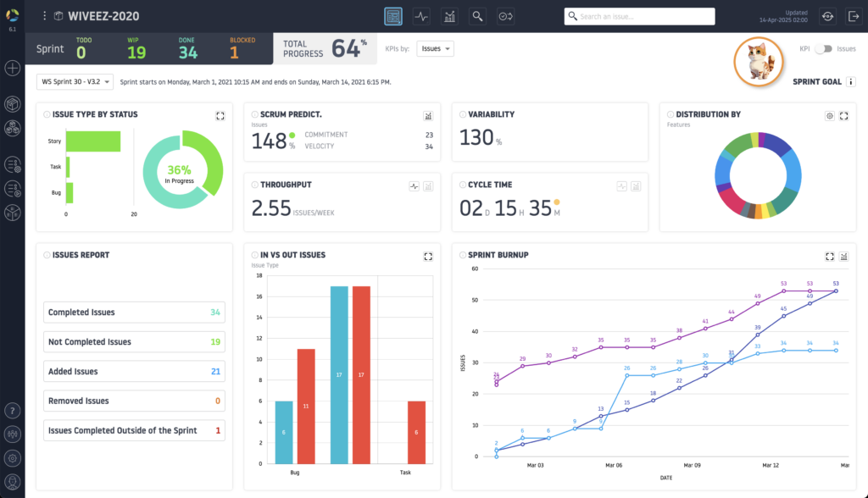Open the WS Sprint 30 - V3.2 dropdown
Viewport: 868px width, 498px height.
(75, 82)
